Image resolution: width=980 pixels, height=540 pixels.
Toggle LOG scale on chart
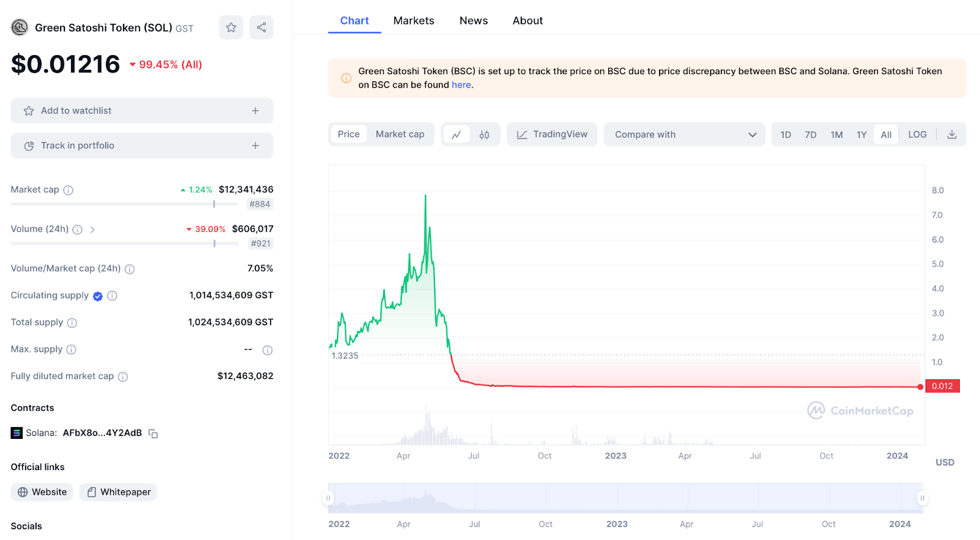918,134
